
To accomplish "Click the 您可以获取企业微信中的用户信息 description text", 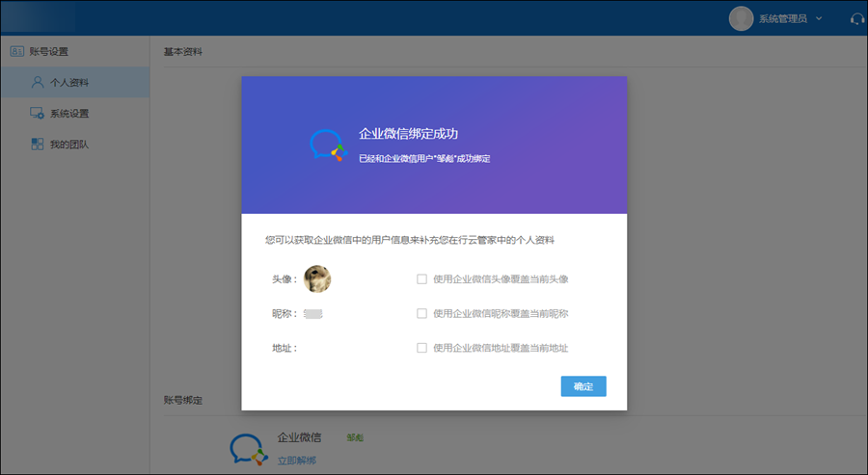I will pos(410,240).
